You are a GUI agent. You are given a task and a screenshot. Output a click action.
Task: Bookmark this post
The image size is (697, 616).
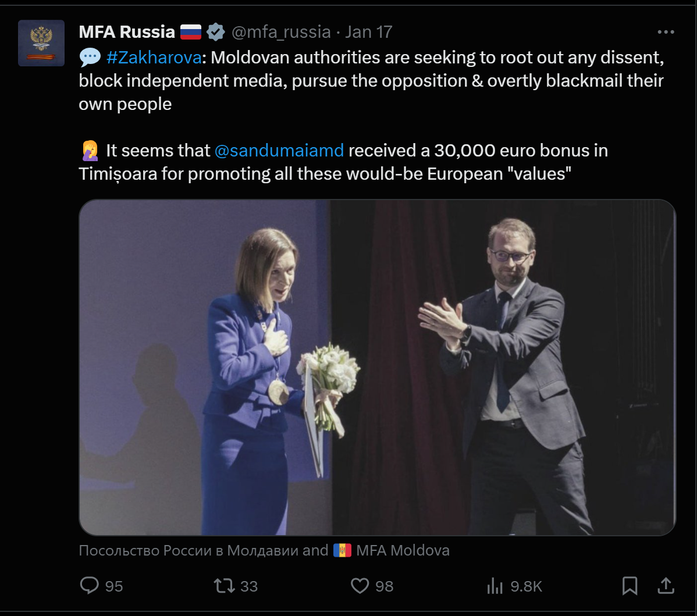tap(630, 585)
